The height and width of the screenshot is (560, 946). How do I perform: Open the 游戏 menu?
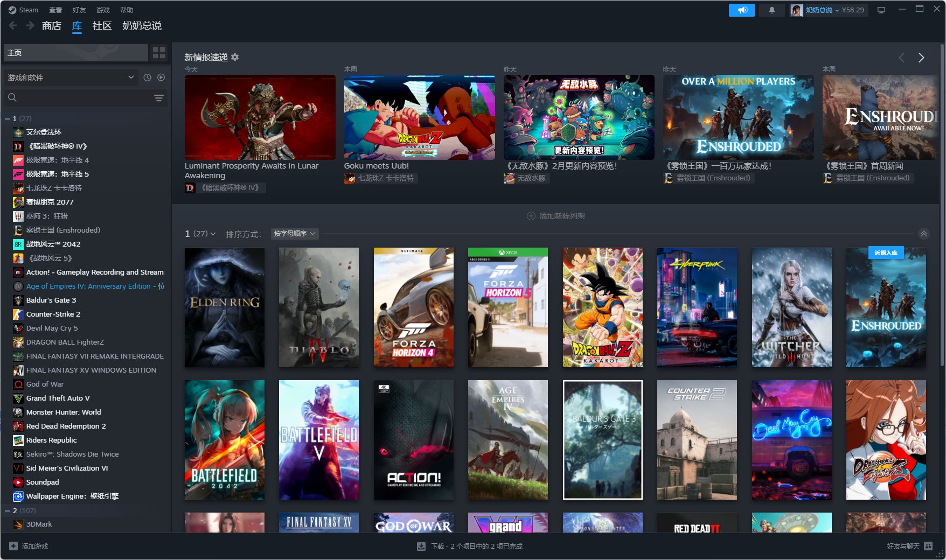(103, 10)
